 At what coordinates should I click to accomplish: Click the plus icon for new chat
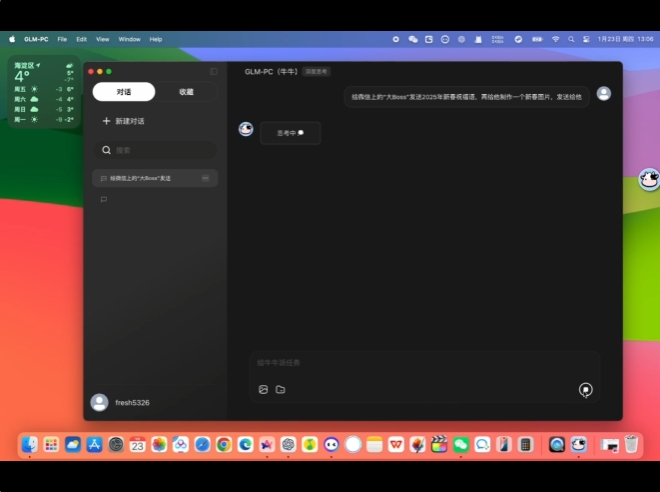point(106,121)
